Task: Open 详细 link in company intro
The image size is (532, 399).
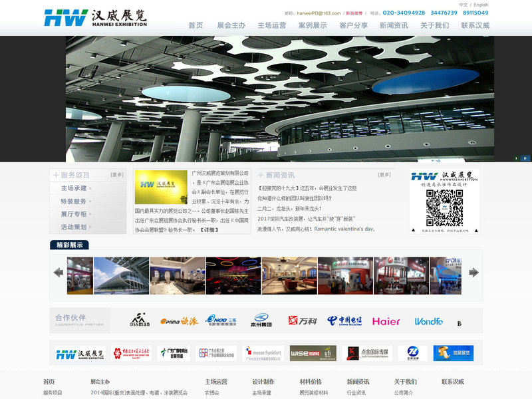Action: pos(209,229)
